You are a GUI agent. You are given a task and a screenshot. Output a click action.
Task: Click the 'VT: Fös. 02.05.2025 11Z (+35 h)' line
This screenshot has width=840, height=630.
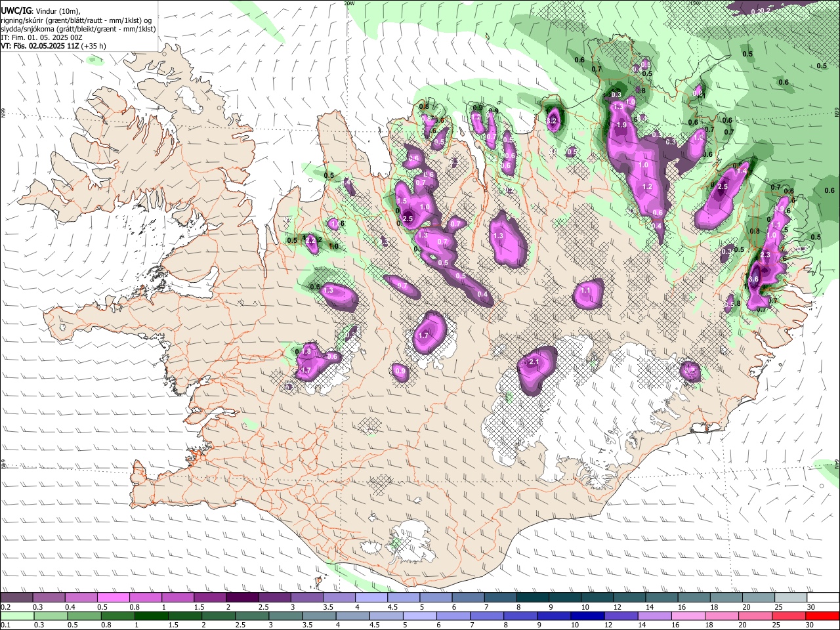tap(54, 46)
